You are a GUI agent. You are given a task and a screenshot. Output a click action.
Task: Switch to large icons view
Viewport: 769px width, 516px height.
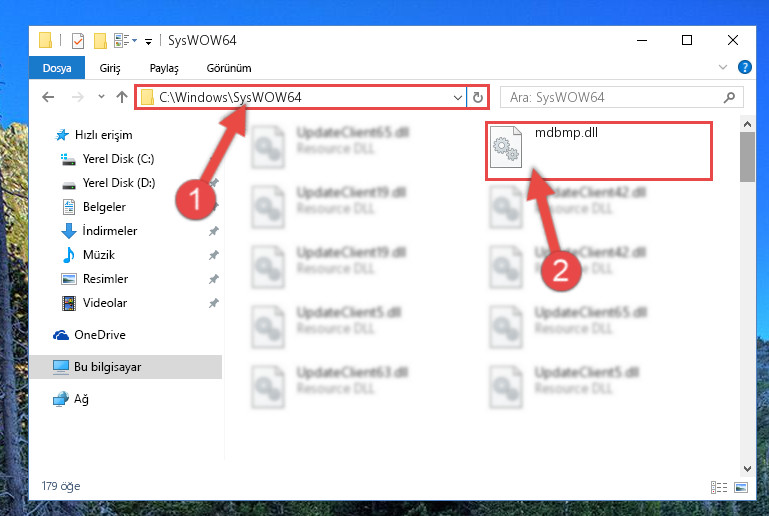[741, 487]
